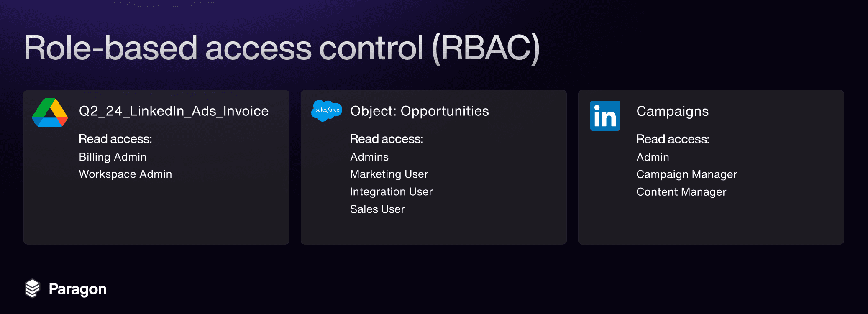Select the Sales User role
The image size is (868, 314).
pos(377,209)
